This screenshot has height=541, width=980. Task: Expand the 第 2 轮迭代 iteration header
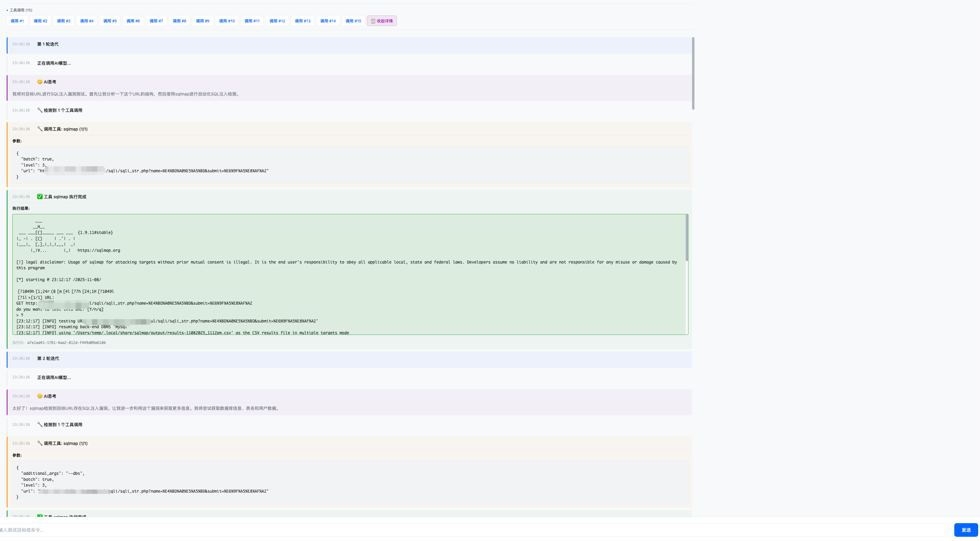point(48,358)
